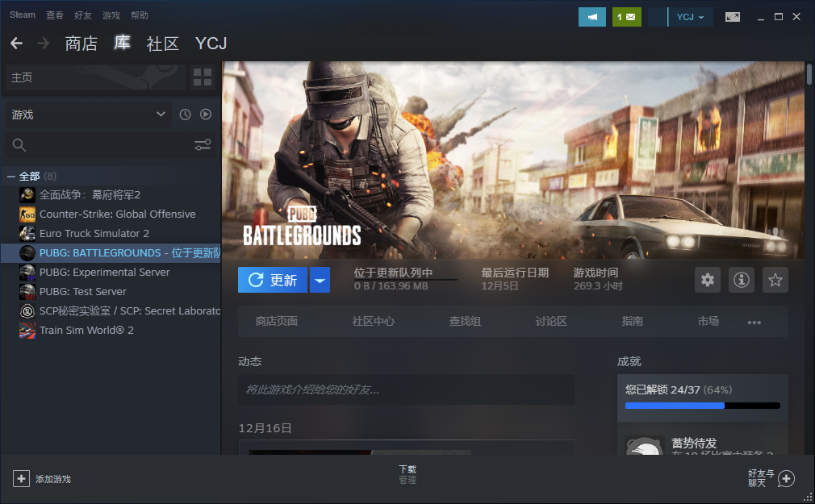
Task: Click the SCP Secret Laboratory icon
Action: pos(27,310)
